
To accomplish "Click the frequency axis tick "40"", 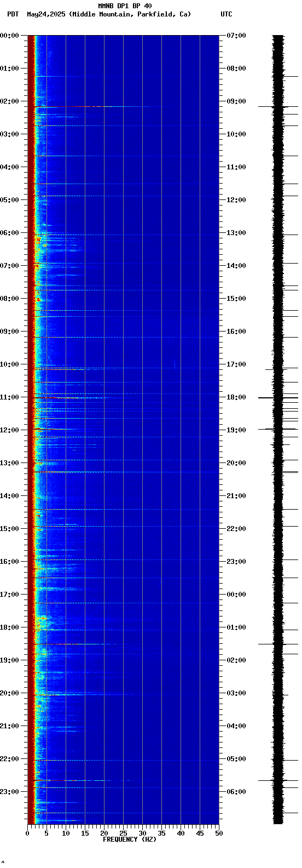I will 181,833.
